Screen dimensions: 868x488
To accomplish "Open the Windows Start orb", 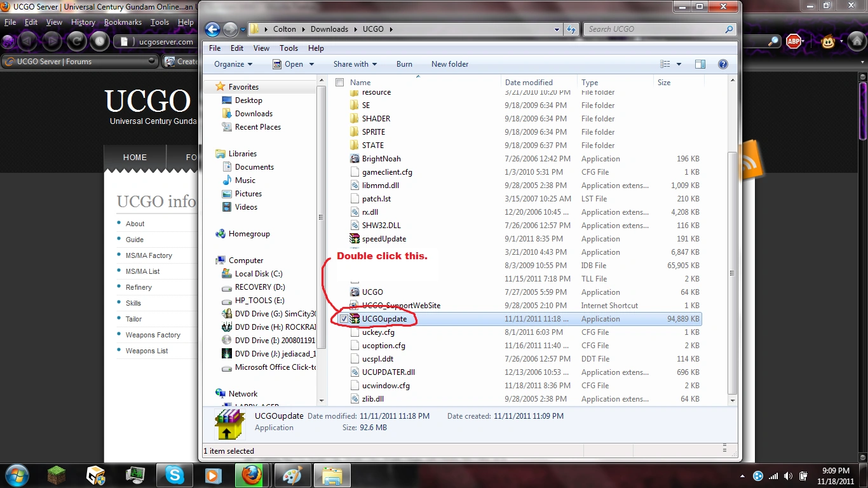I will click(x=17, y=475).
